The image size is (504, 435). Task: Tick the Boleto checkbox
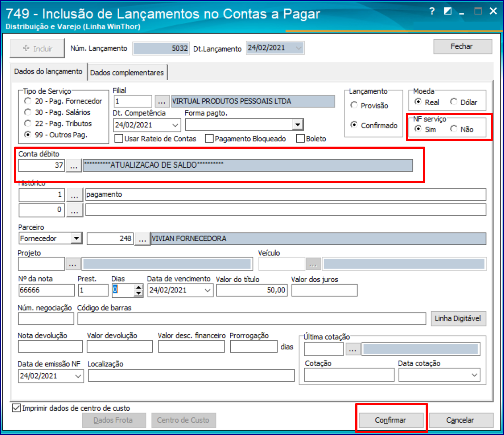[x=301, y=139]
